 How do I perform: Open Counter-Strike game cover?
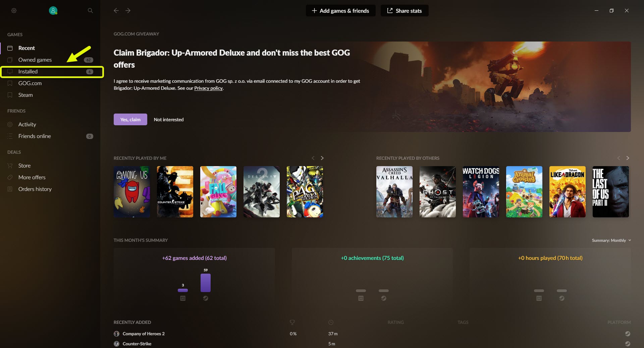coord(175,192)
